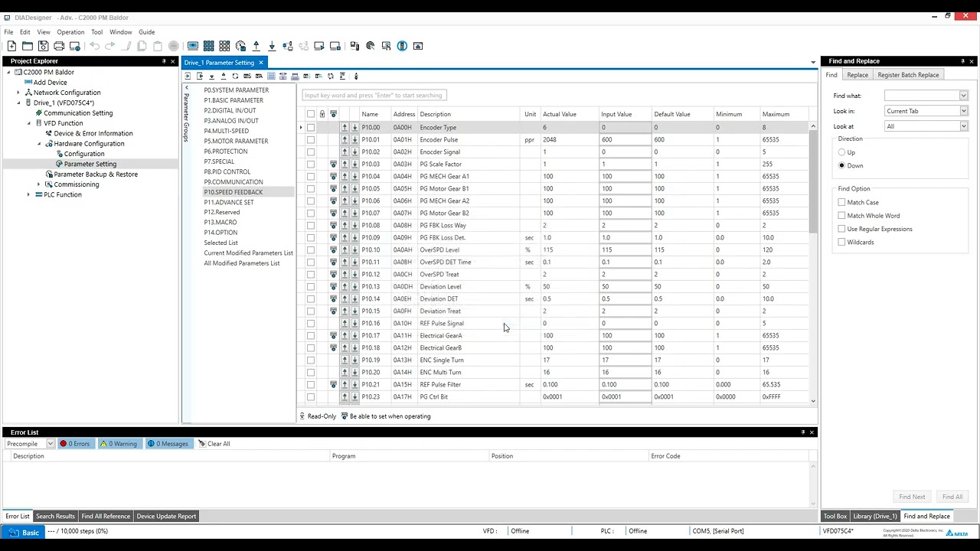This screenshot has width=980, height=551.
Task: Click the read arrow icon for P10.05 row
Action: pyautogui.click(x=345, y=188)
